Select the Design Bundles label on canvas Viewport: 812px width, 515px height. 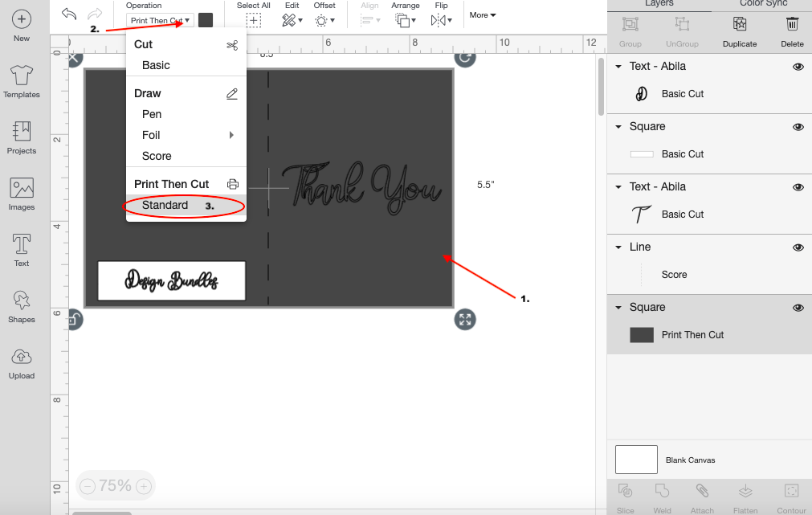171,281
